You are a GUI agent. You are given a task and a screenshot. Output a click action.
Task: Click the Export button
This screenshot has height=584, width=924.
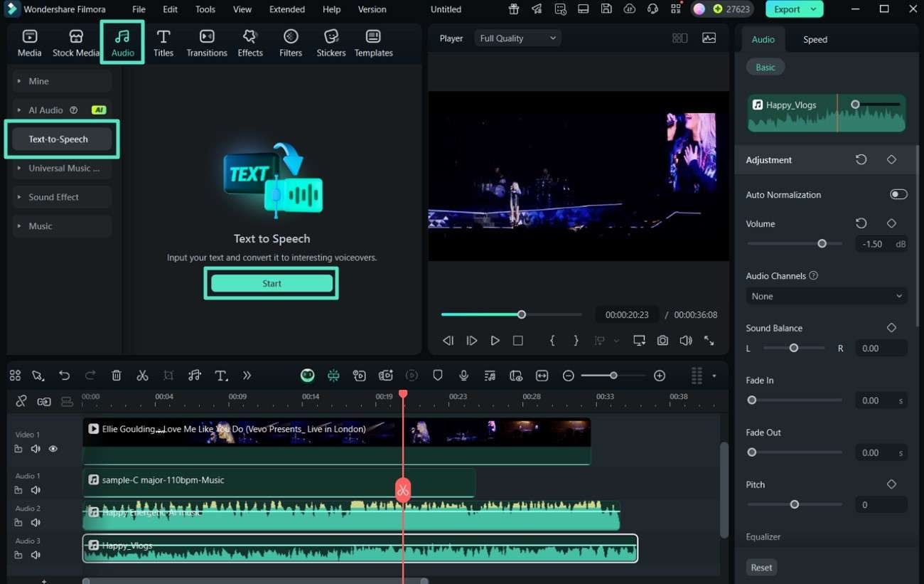point(794,9)
